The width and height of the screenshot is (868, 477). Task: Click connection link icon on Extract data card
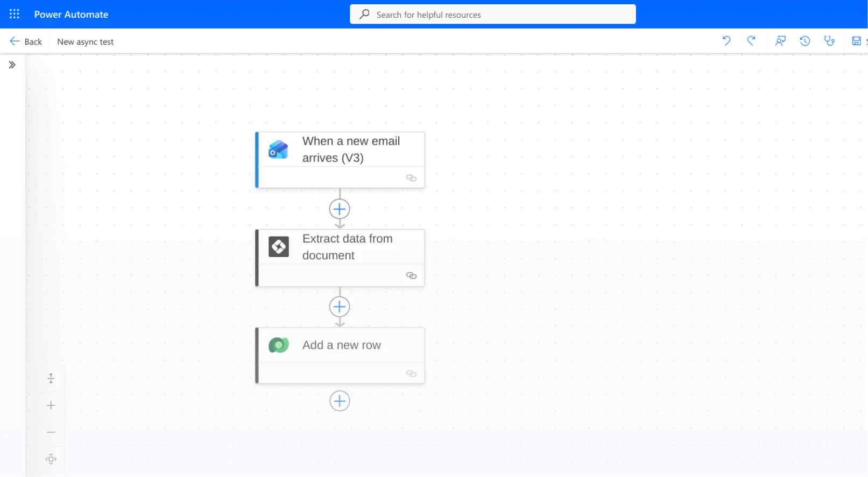(x=411, y=276)
